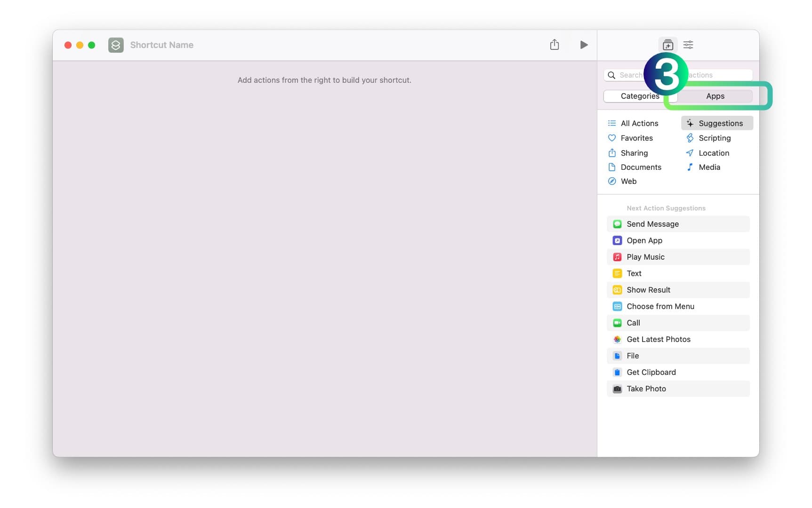Edit the Shortcut Name title field
The image size is (812, 508).
coord(161,45)
